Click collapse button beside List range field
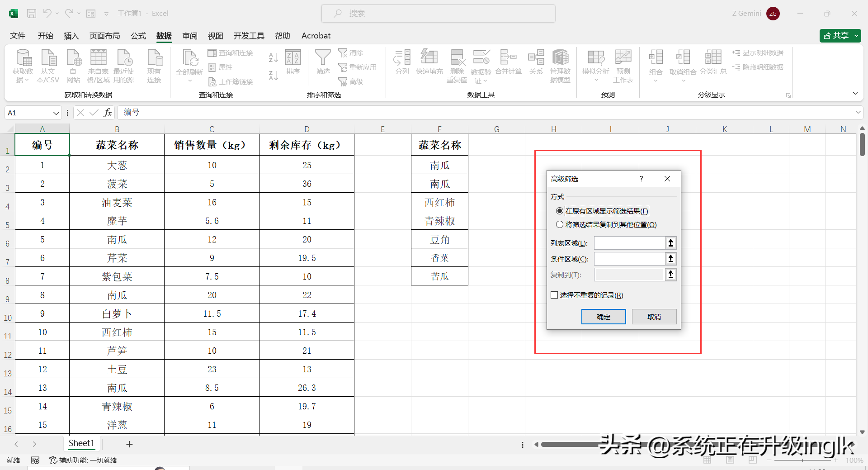The image size is (868, 470). click(671, 243)
